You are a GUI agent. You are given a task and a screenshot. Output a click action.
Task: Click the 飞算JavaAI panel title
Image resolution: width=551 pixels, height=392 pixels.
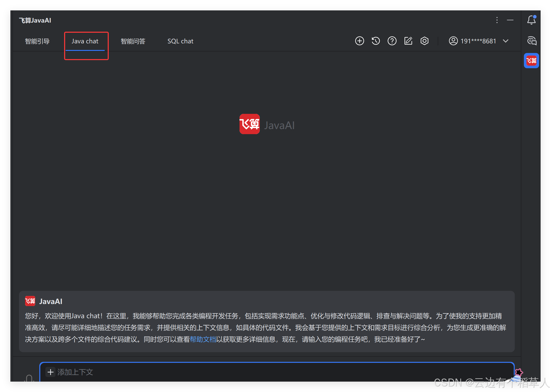point(35,20)
